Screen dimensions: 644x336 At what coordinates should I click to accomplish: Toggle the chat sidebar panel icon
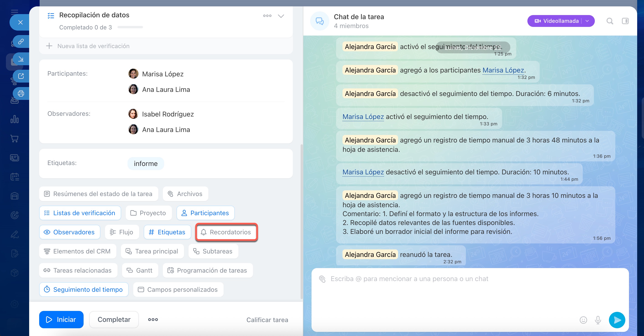(625, 21)
